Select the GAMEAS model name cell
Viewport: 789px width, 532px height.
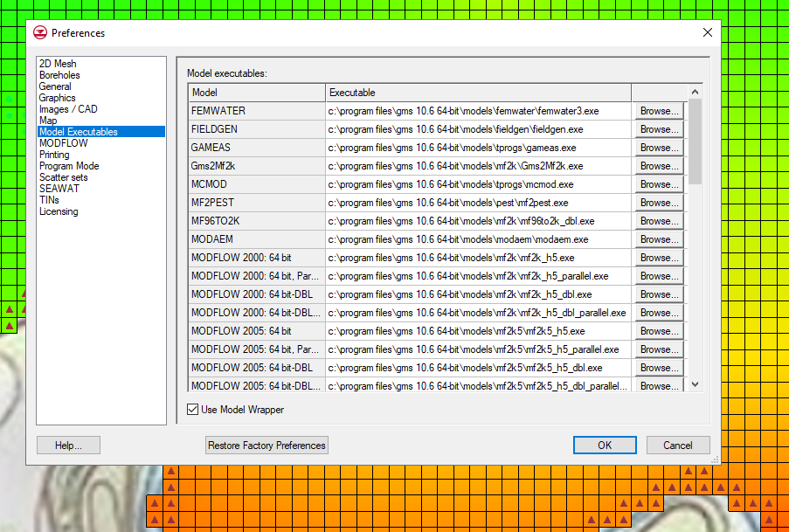pos(257,148)
